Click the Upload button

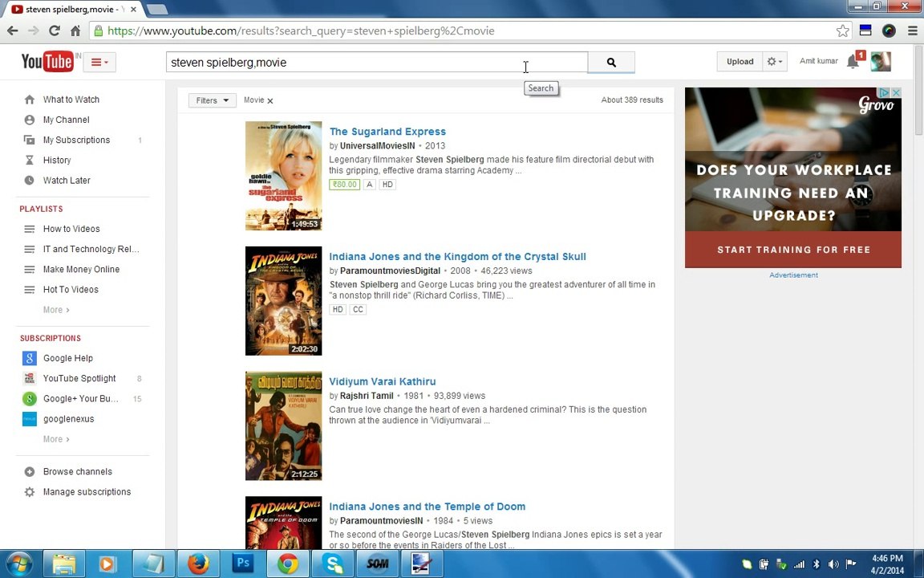(740, 61)
